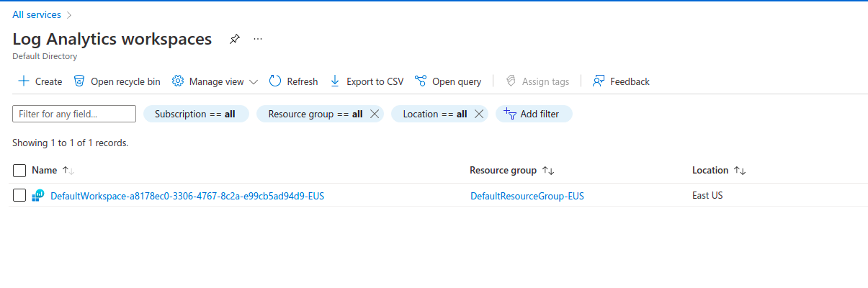868x288 pixels.
Task: Click the recycle bin icon
Action: coord(80,81)
